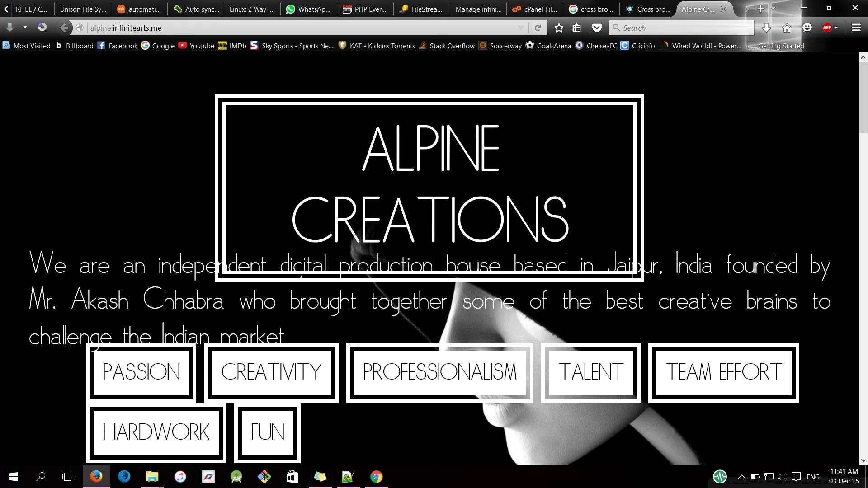Screen dimensions: 868x488
Task: Open the Chrome icon in the taskbar
Action: tap(376, 477)
